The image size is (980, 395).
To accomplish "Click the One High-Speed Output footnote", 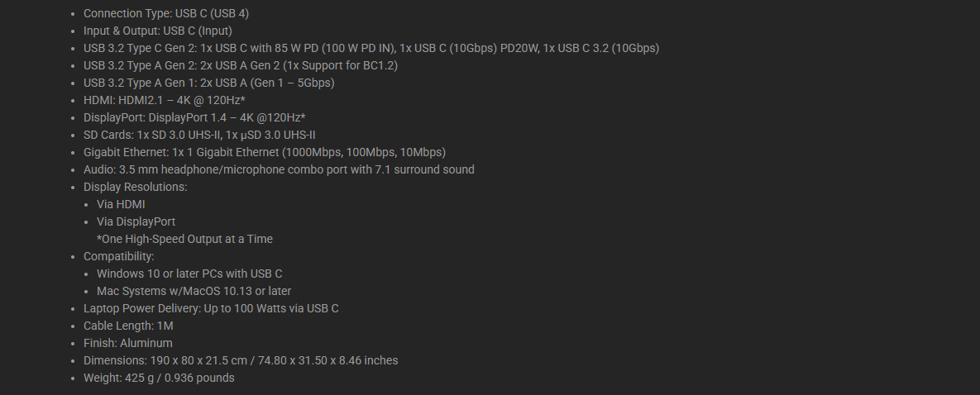I will (184, 240).
